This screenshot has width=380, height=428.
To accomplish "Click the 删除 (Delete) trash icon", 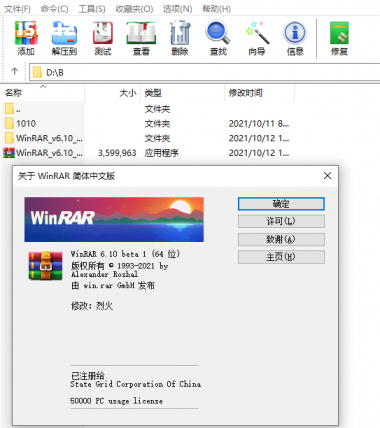I will click(180, 33).
